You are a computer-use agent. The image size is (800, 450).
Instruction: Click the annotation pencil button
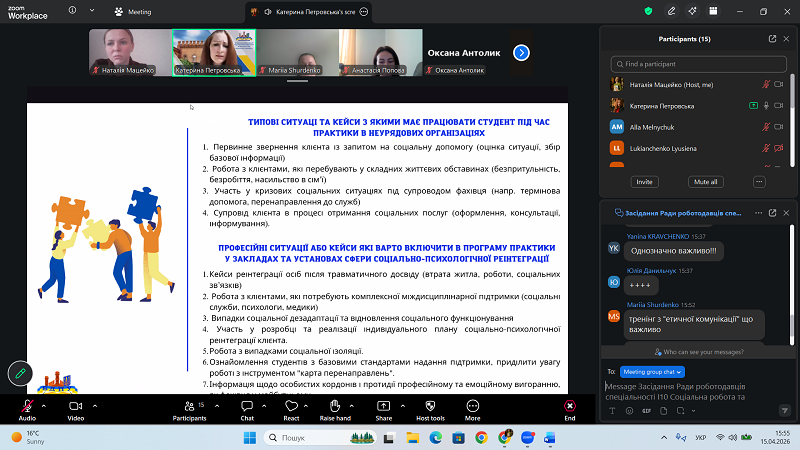18,372
